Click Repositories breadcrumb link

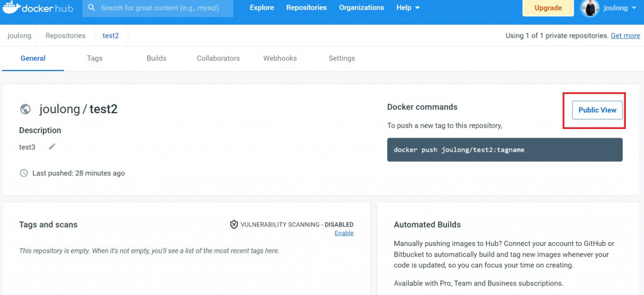pos(65,36)
